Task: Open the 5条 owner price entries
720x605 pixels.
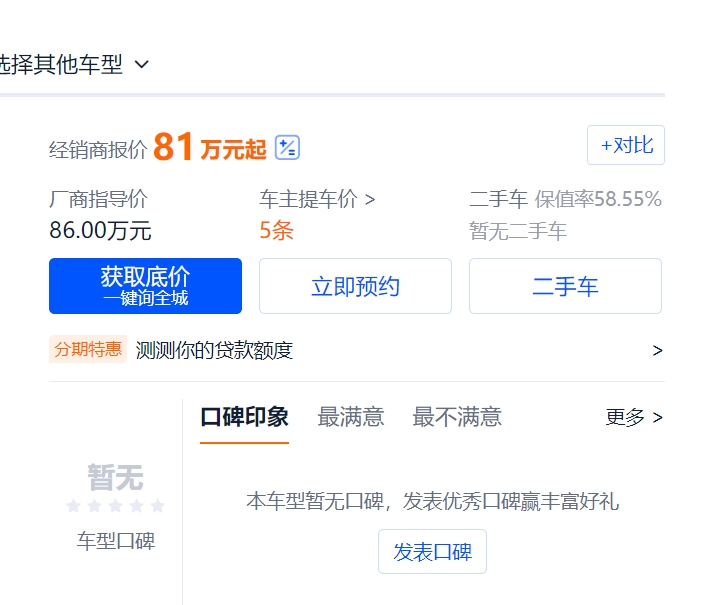Action: click(276, 230)
